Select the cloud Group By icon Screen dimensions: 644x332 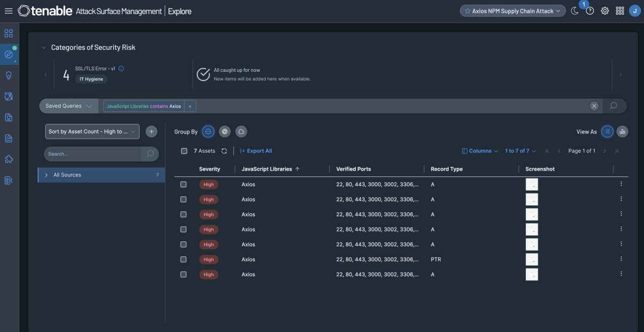240,131
